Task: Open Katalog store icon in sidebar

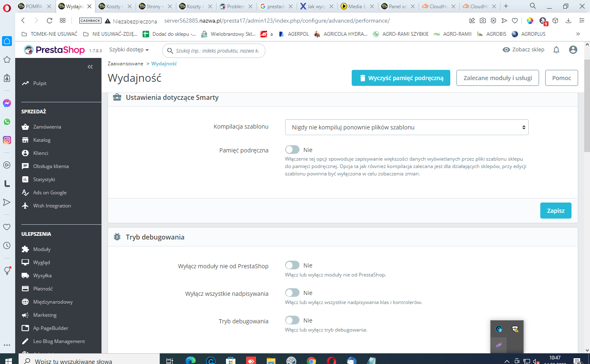Action: point(25,140)
